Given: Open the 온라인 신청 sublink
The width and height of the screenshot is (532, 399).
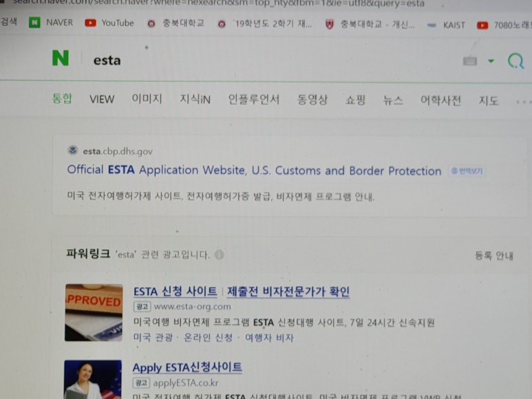Looking at the screenshot, I should tap(208, 338).
